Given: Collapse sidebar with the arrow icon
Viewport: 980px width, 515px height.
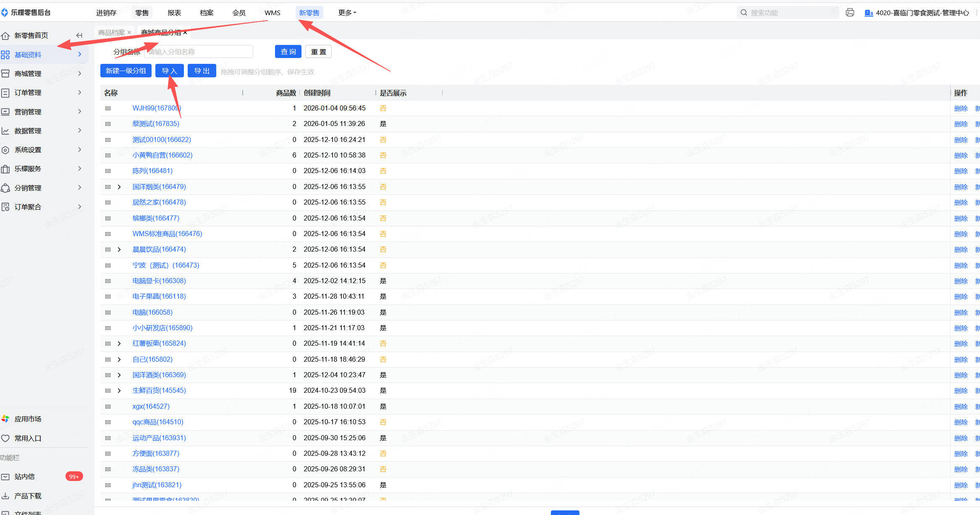Looking at the screenshot, I should (79, 35).
